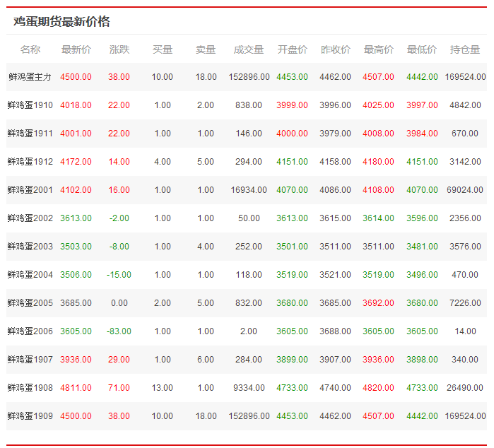
Task: Click previous close 3615.00 for 鲜鸡蛋2002
Action: (x=335, y=218)
